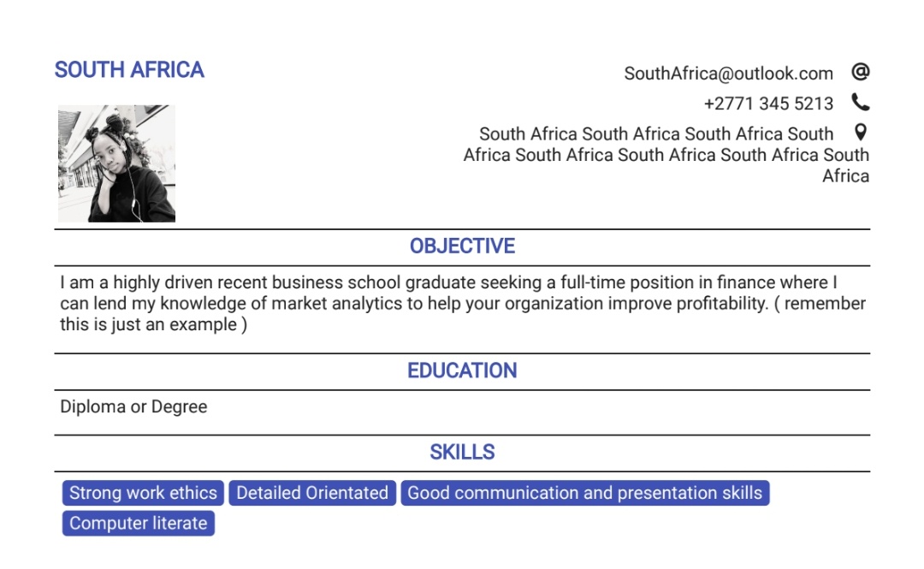Click the EDUCATION section heading

point(462,370)
